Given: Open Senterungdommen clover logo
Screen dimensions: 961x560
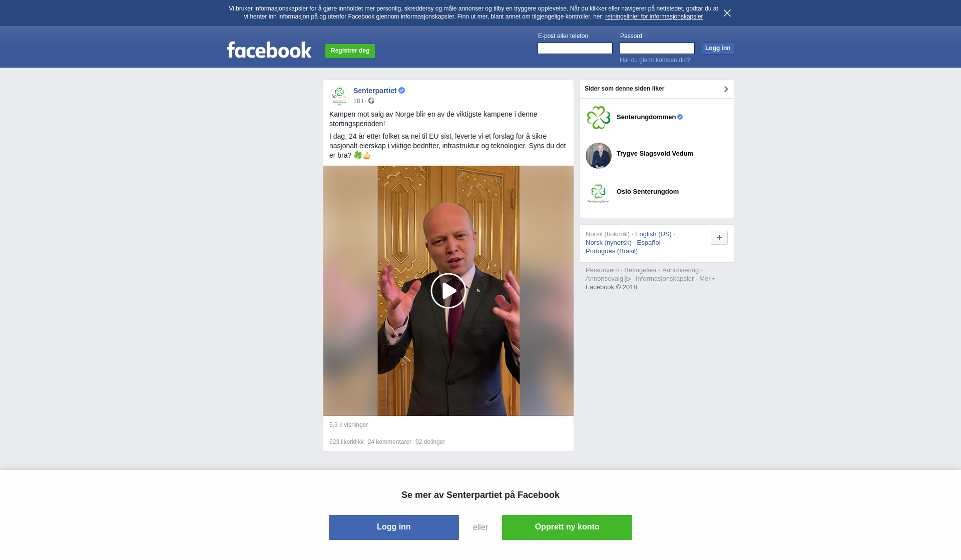Looking at the screenshot, I should coord(599,118).
